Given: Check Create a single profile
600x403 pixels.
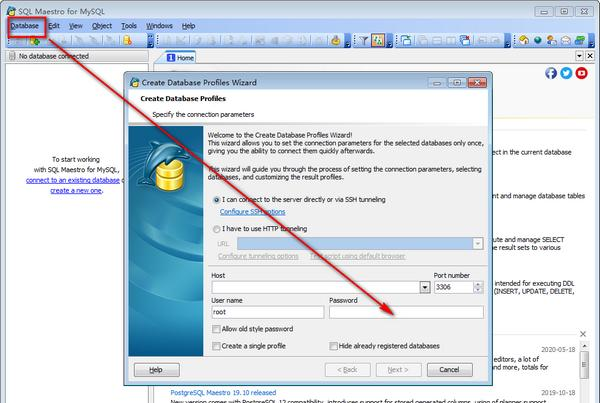Looking at the screenshot, I should pyautogui.click(x=216, y=346).
